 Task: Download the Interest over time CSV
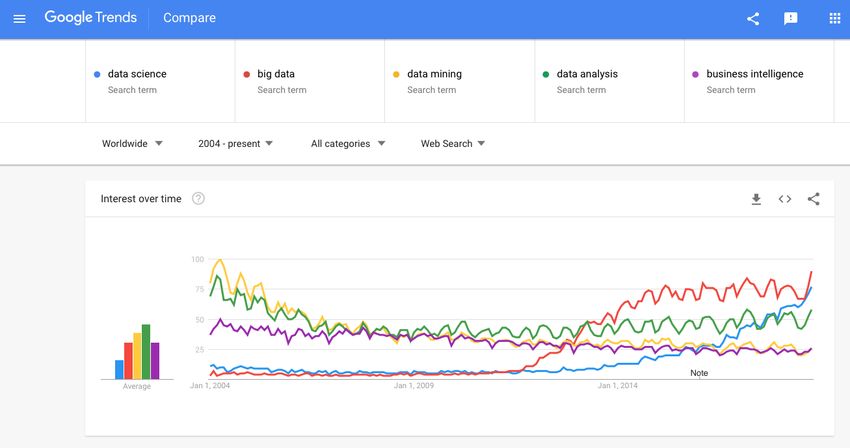pos(756,199)
